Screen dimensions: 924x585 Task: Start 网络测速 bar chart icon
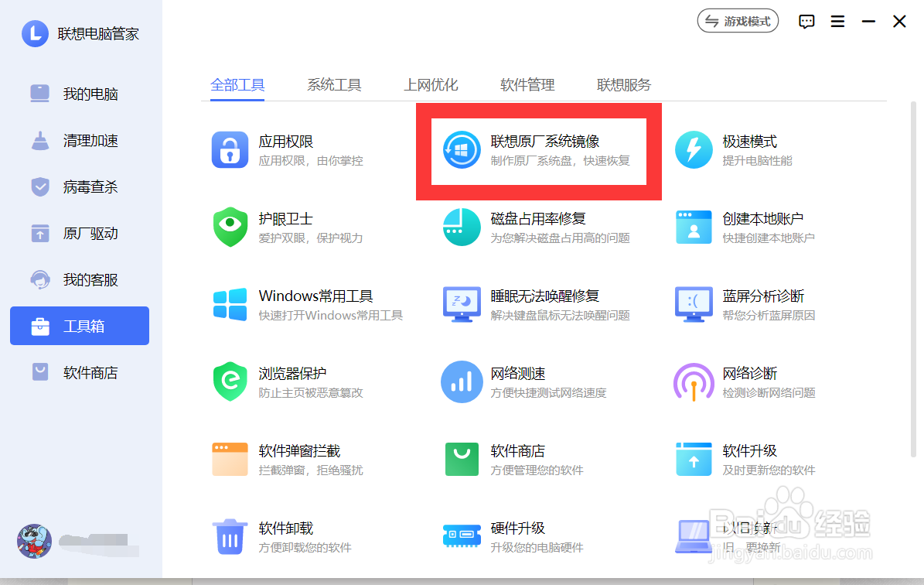(x=462, y=381)
